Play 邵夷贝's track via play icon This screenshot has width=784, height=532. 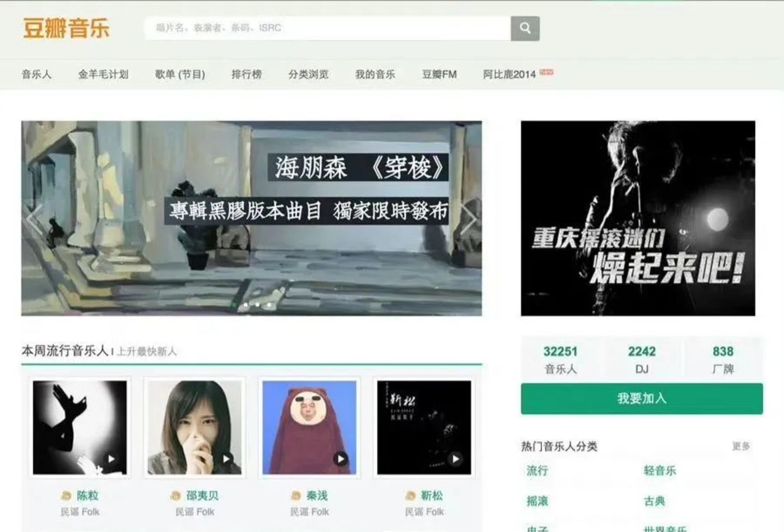click(226, 459)
